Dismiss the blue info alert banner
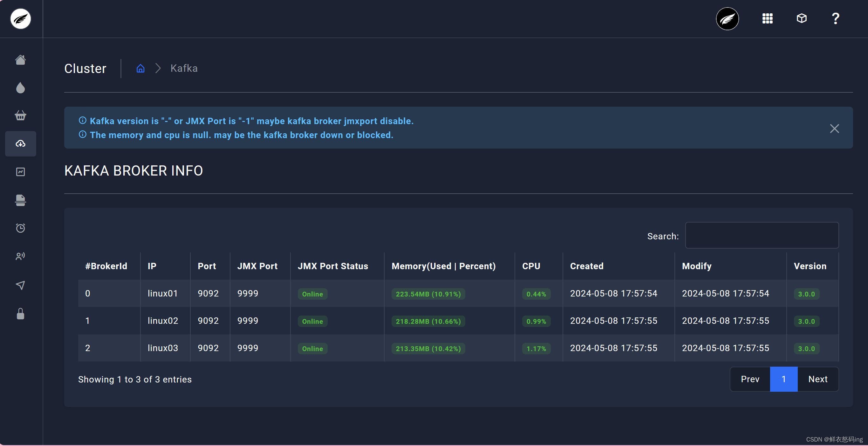 click(x=834, y=129)
